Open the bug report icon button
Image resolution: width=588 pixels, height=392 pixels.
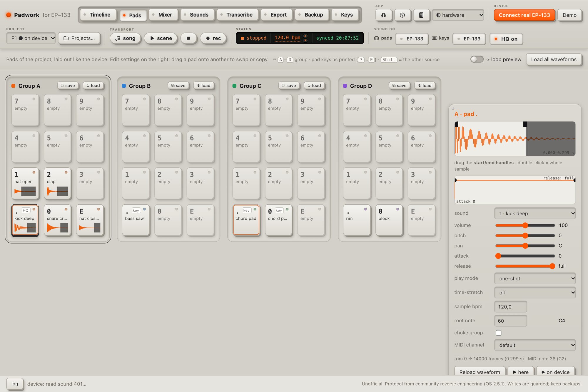384,15
